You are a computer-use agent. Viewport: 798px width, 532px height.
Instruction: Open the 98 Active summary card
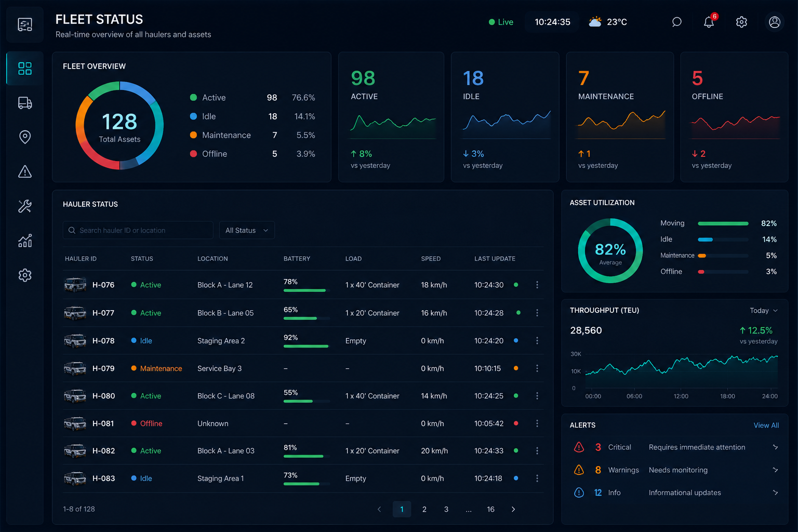(x=391, y=117)
